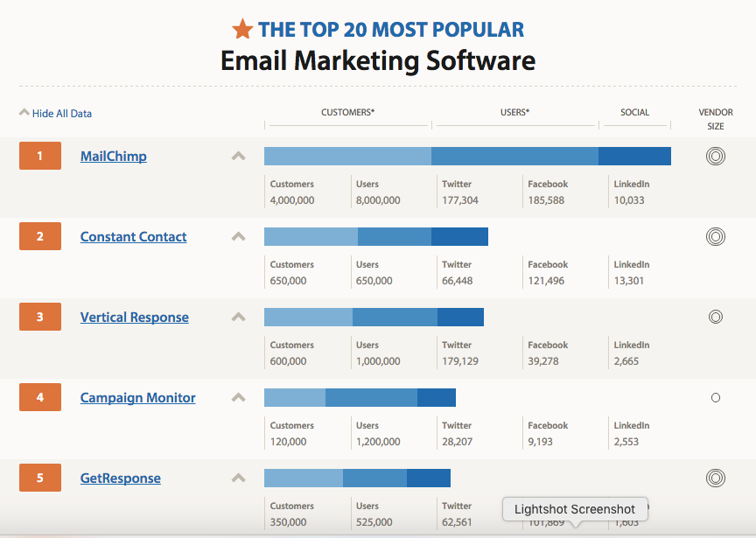
Task: Click Campaign Monitor's users value 1,200,000
Action: pos(378,442)
